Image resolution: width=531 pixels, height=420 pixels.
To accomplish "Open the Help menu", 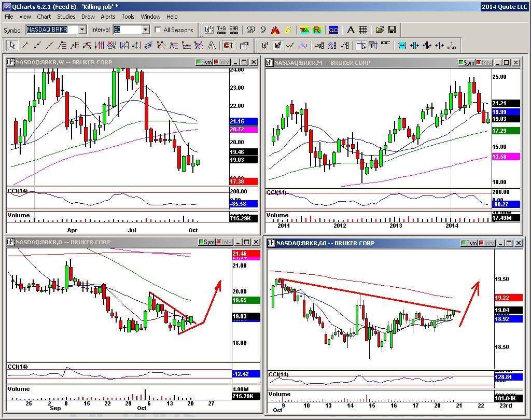I will click(x=172, y=17).
